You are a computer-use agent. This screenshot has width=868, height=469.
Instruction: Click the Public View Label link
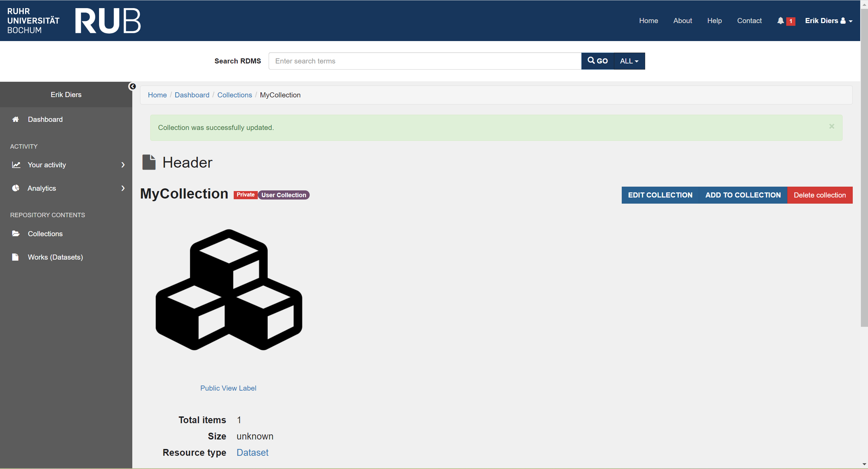click(x=229, y=388)
